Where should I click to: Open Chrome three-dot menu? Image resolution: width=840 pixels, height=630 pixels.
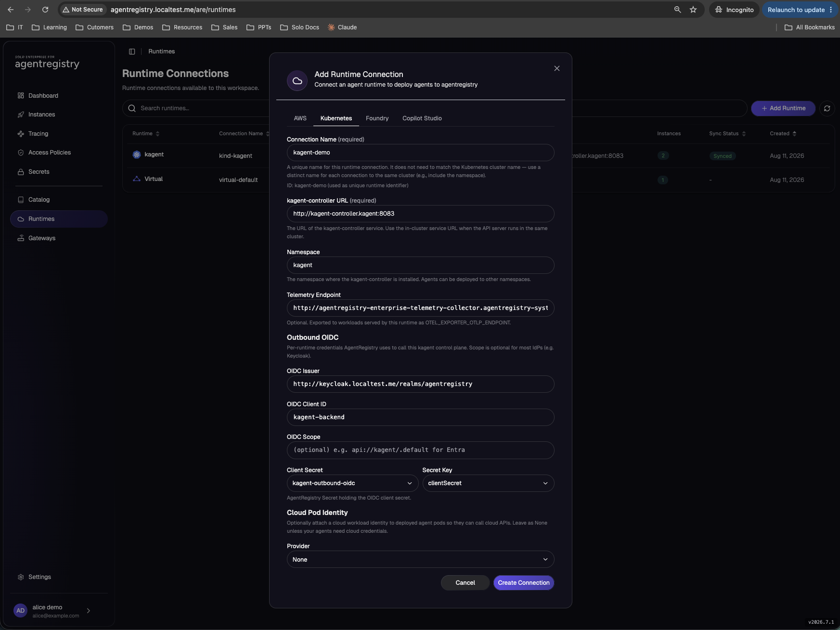pos(831,10)
